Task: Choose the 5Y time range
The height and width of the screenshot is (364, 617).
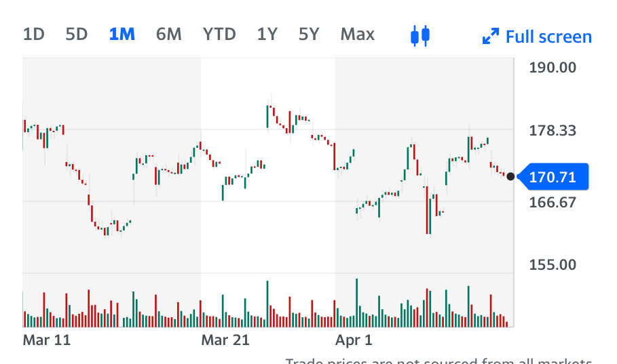Action: 309,34
